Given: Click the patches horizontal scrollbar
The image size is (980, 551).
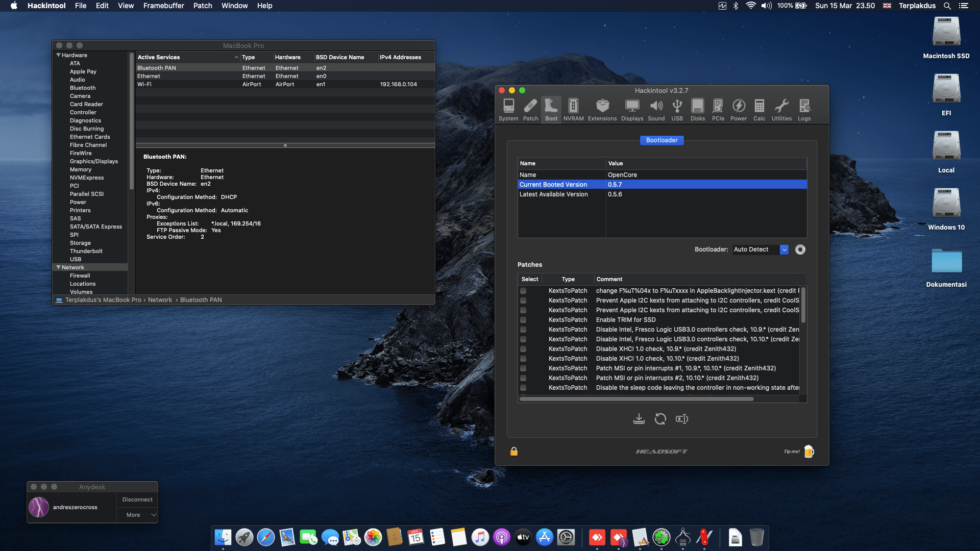Looking at the screenshot, I should pos(636,399).
